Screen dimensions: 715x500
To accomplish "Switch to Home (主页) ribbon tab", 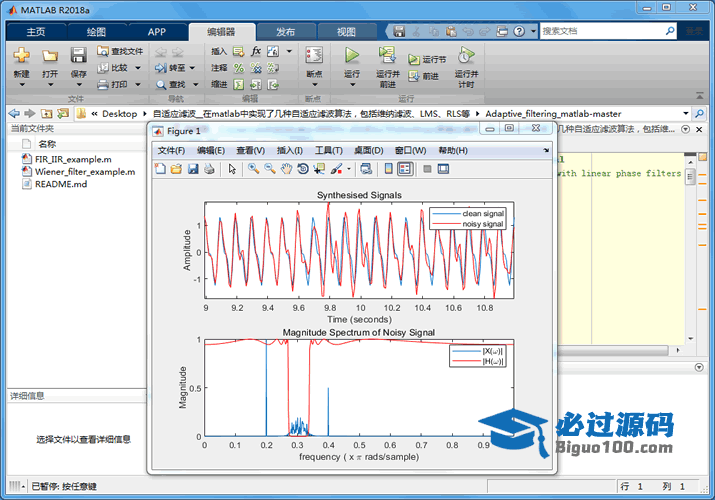I will [36, 32].
